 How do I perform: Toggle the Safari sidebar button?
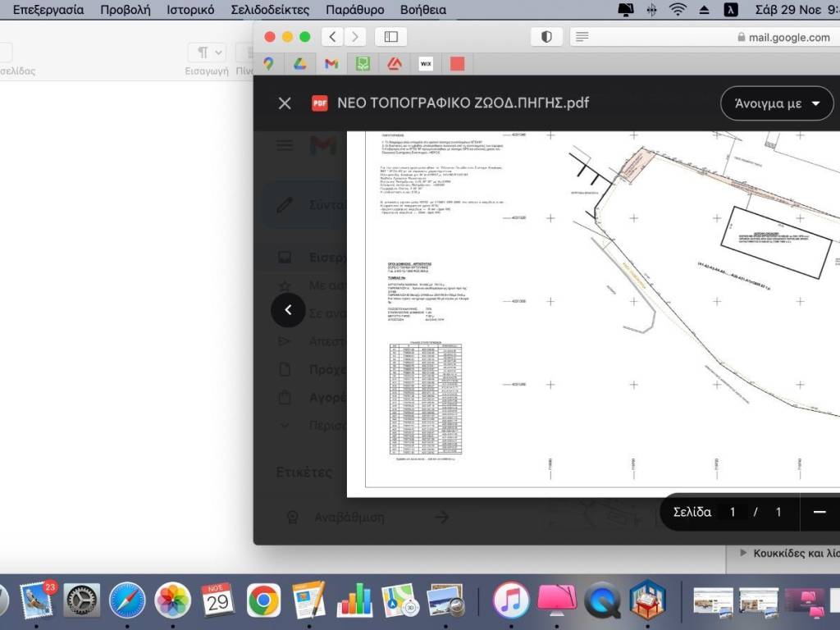coord(391,37)
